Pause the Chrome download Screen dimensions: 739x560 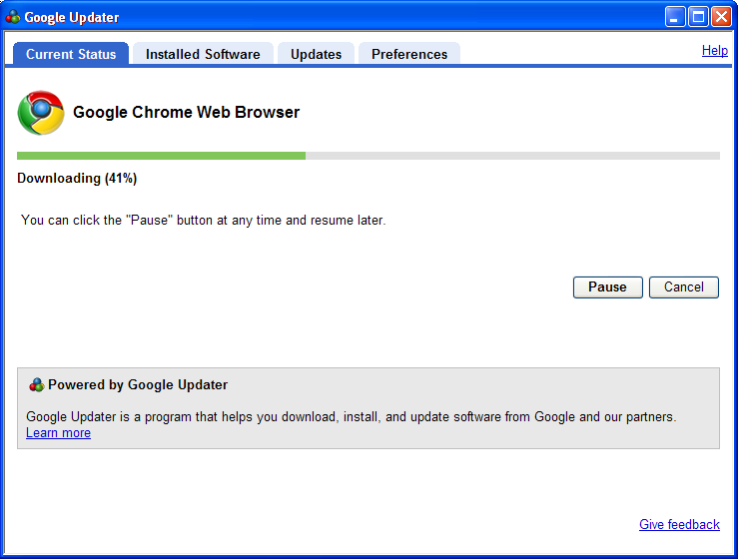pos(607,287)
